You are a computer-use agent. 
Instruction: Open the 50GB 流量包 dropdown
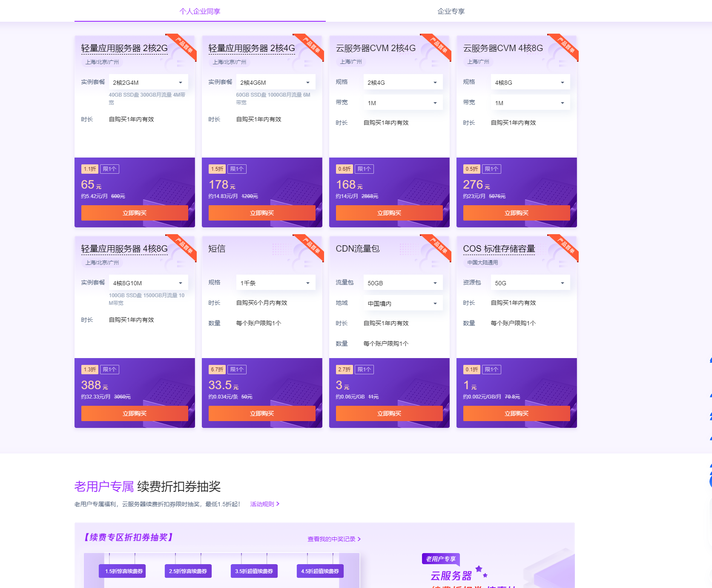402,283
